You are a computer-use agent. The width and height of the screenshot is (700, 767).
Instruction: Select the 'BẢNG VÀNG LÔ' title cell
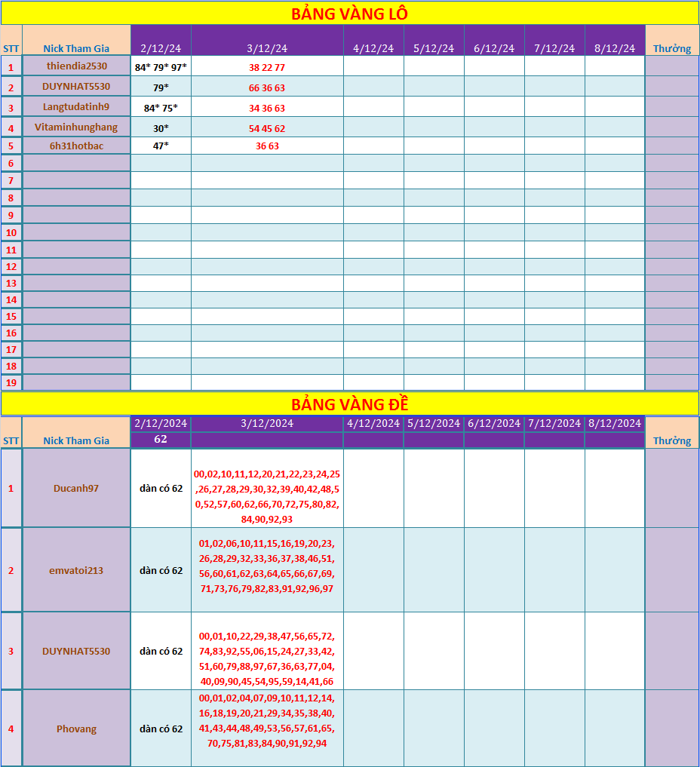click(x=350, y=14)
